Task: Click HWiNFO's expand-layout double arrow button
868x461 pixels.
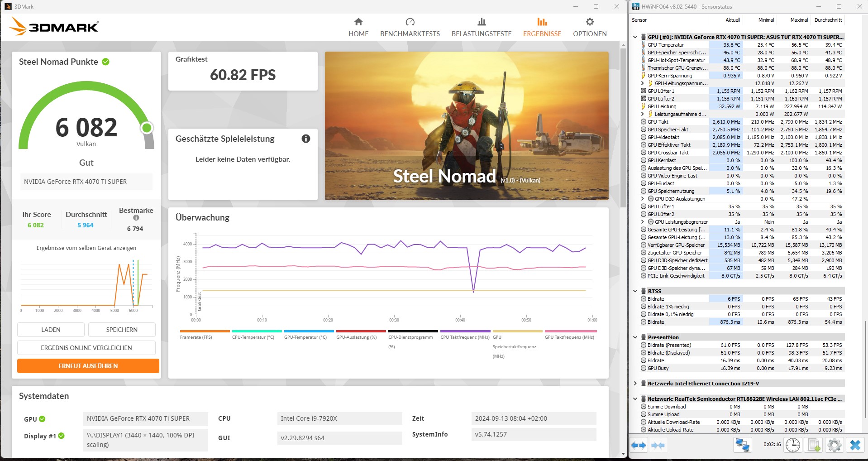Action: pos(639,445)
